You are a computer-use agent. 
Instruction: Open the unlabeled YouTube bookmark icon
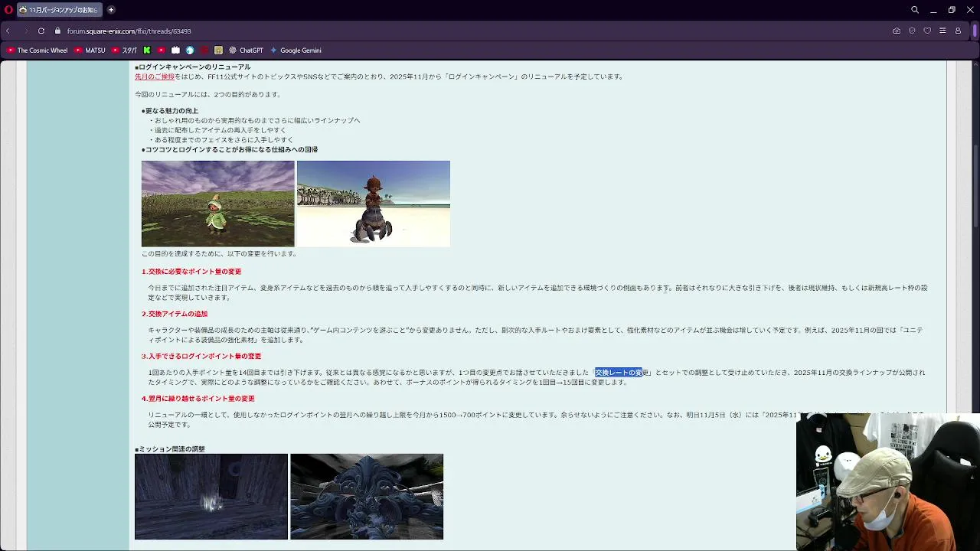162,51
